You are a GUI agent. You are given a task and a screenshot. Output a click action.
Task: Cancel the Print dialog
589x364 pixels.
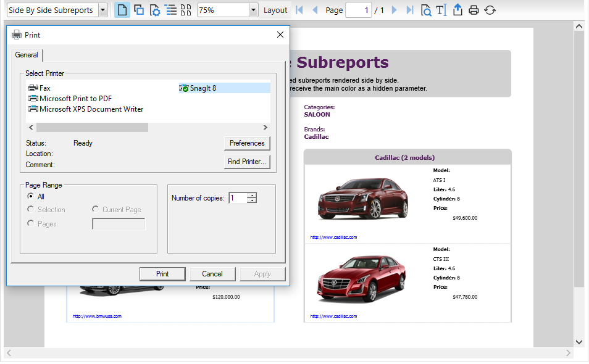pyautogui.click(x=212, y=274)
